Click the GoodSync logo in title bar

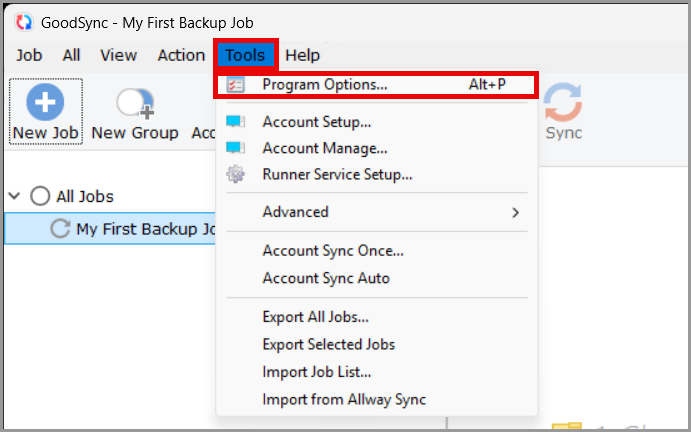pos(23,22)
